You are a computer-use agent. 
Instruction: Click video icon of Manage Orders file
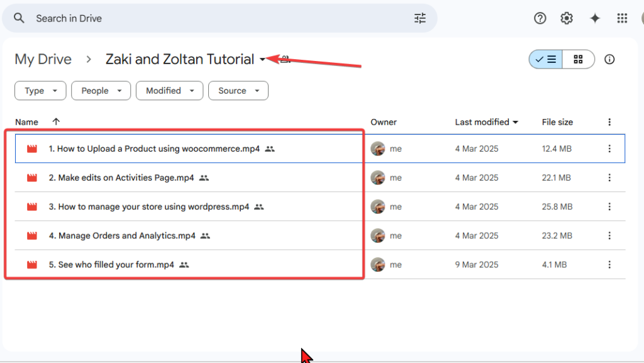tap(32, 236)
